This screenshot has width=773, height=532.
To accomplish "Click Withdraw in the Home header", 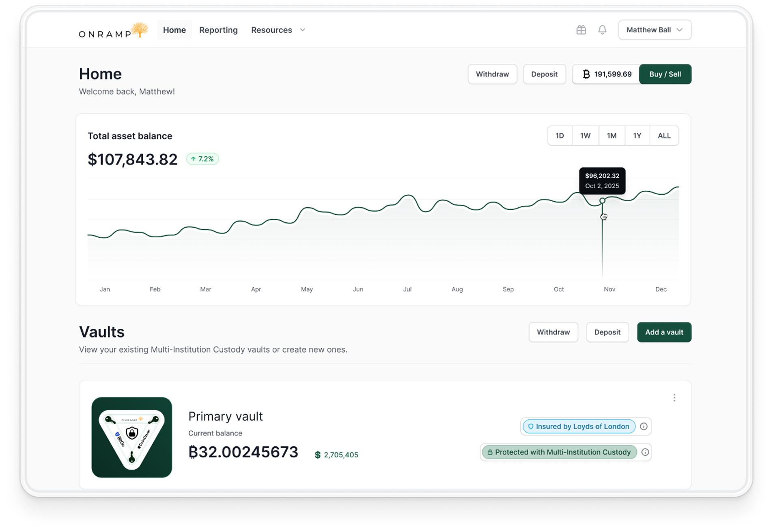I will (492, 74).
